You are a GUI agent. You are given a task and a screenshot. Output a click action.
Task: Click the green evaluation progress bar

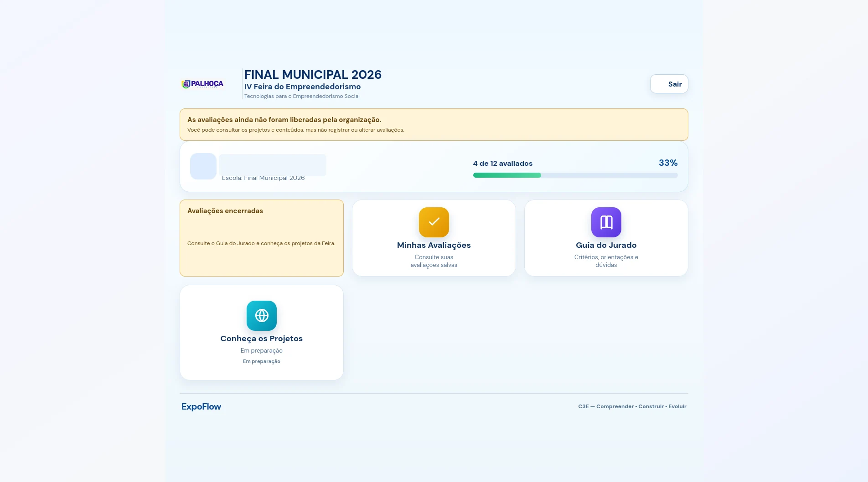(575, 175)
